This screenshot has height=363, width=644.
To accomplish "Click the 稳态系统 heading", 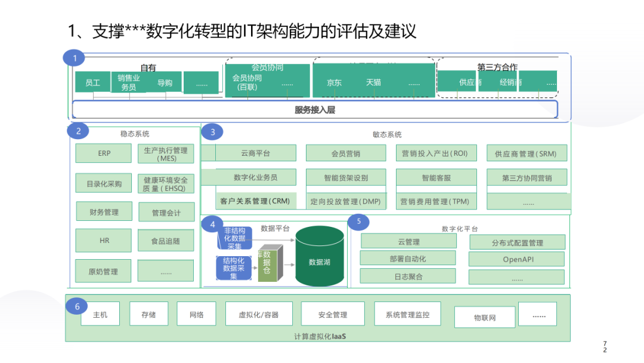I will pos(135,134).
